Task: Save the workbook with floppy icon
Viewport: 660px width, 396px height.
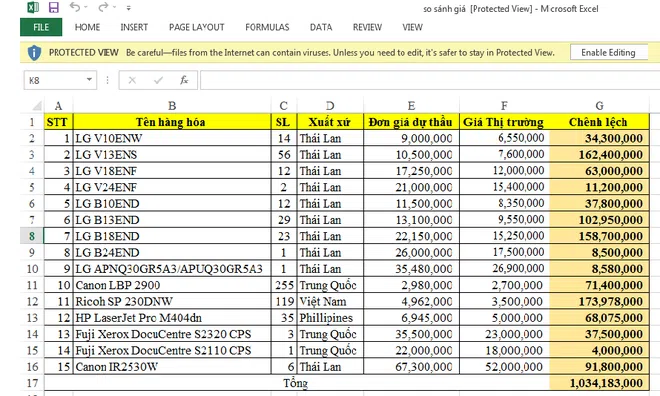Action: point(53,7)
